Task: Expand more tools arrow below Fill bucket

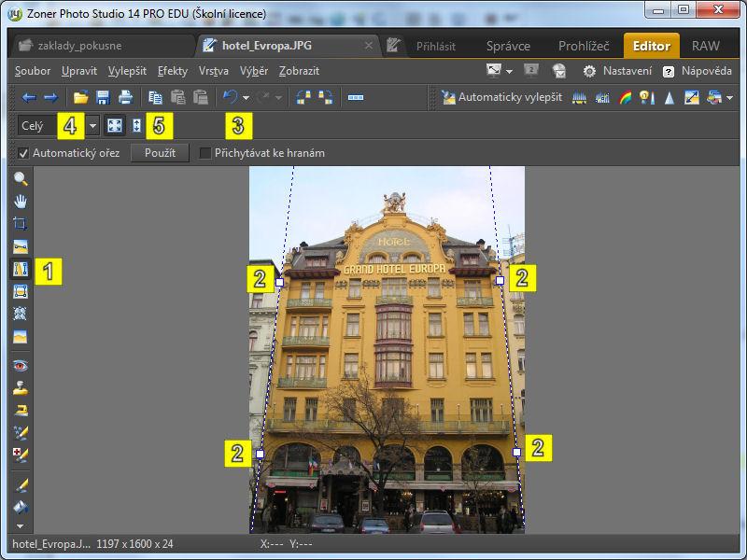Action: point(20,526)
